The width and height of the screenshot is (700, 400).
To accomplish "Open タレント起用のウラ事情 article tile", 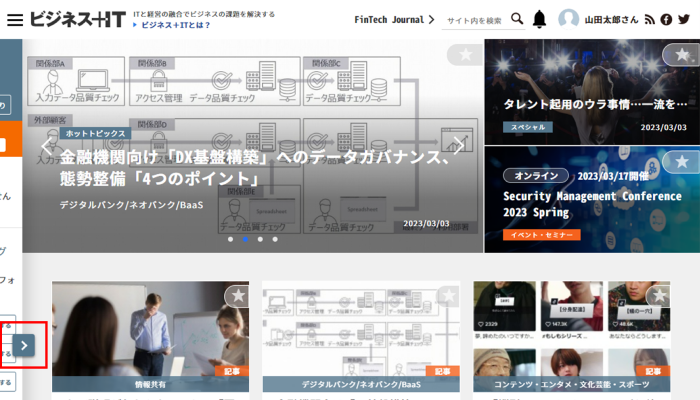I will coord(592,92).
